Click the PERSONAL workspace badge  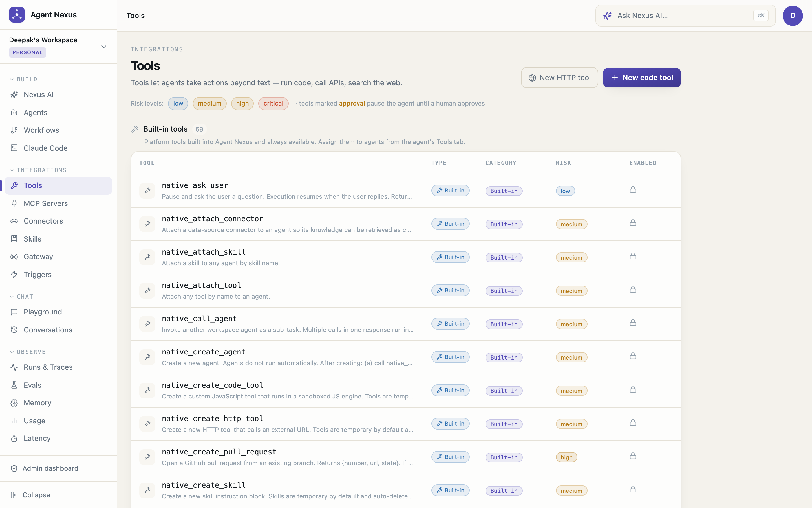(x=28, y=52)
